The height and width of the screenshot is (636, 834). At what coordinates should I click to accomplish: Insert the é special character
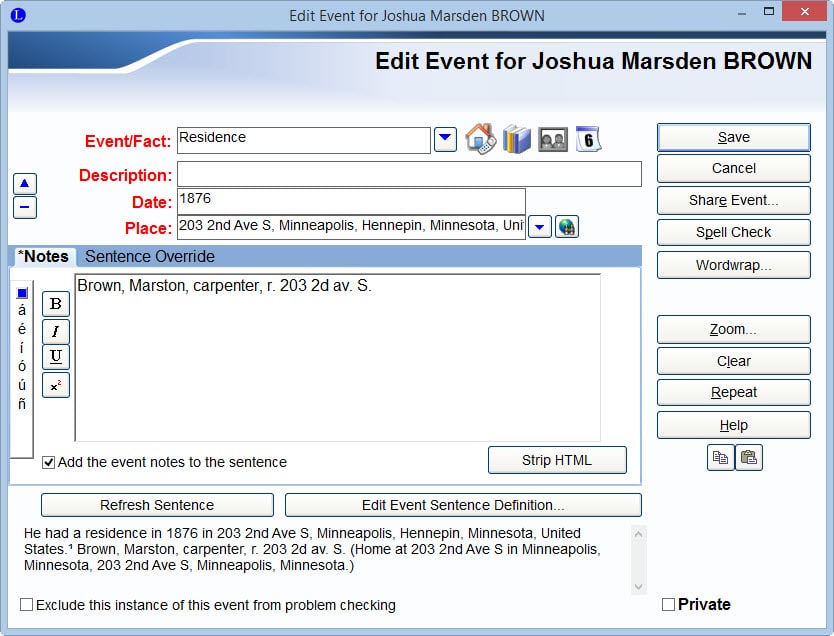click(22, 329)
